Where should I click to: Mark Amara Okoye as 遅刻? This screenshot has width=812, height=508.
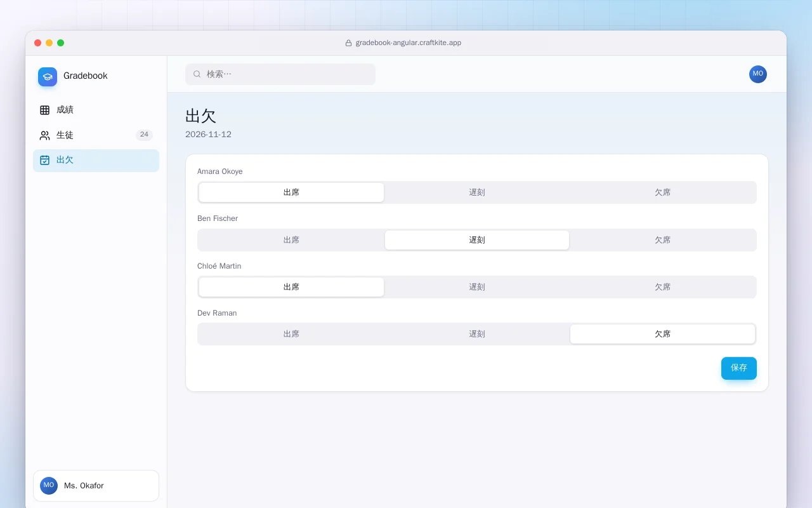[477, 192]
